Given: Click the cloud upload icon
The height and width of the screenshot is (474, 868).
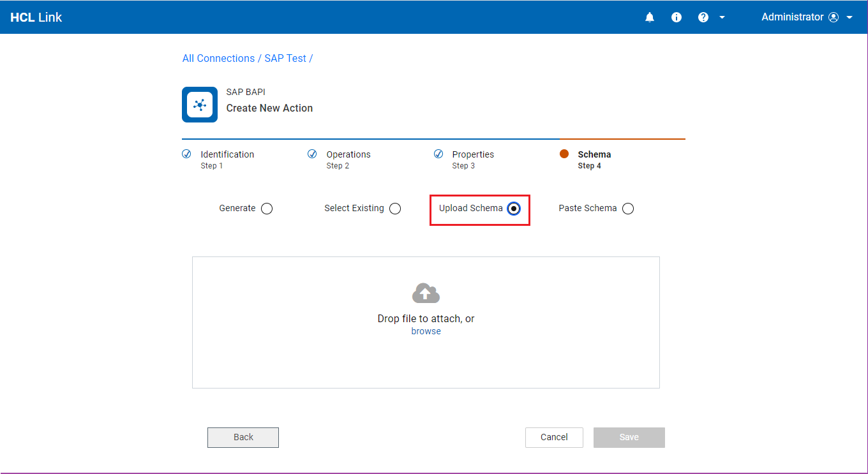Looking at the screenshot, I should tap(426, 293).
